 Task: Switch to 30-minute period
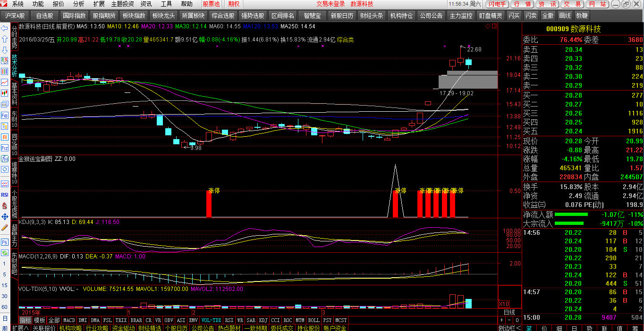[5, 296]
